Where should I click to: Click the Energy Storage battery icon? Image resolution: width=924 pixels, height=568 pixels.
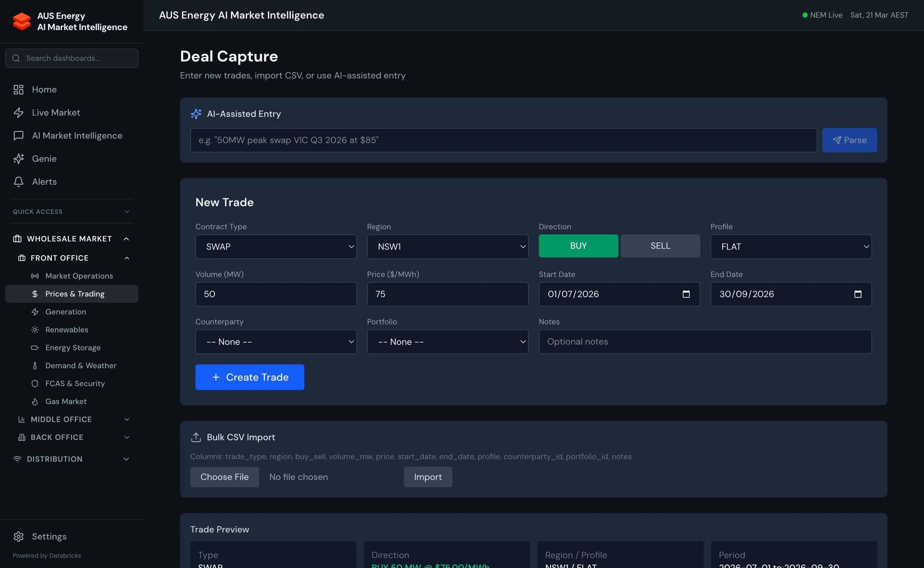(x=35, y=347)
